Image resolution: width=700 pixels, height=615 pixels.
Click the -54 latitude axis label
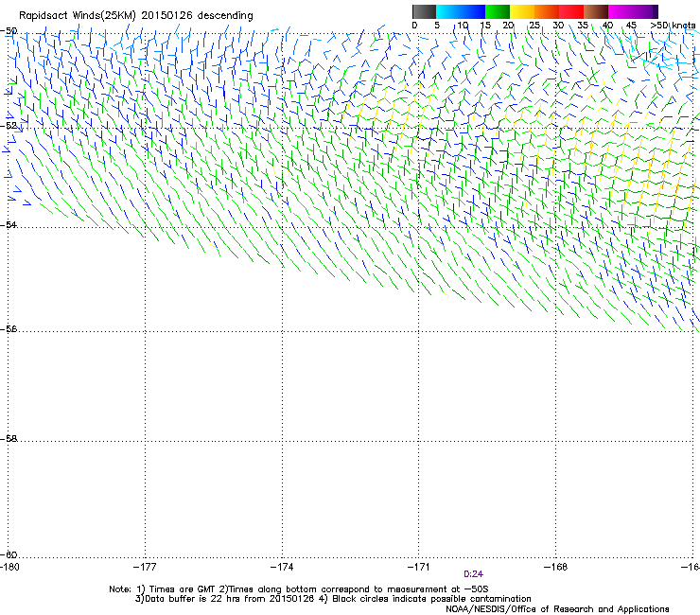click(x=9, y=224)
